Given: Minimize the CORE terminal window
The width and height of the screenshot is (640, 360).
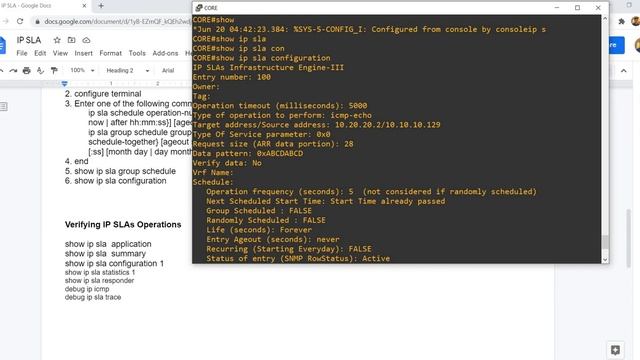Looking at the screenshot, I should coord(557,8).
